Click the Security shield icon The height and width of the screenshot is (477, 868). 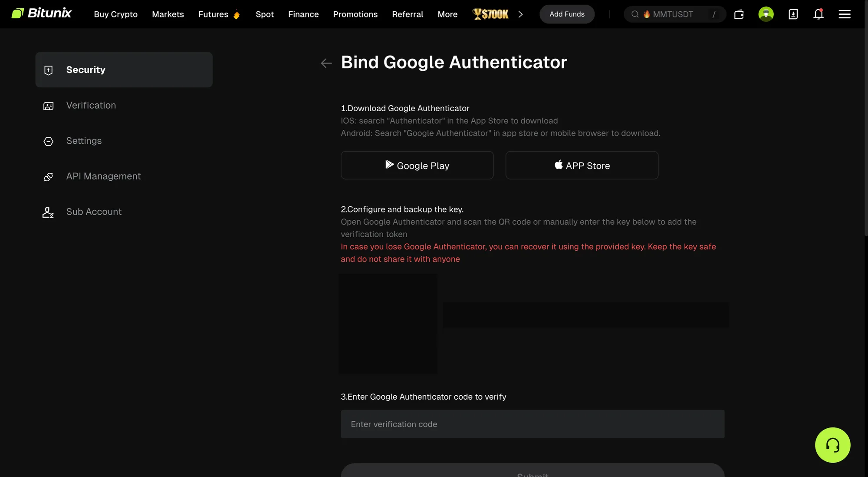click(x=49, y=70)
